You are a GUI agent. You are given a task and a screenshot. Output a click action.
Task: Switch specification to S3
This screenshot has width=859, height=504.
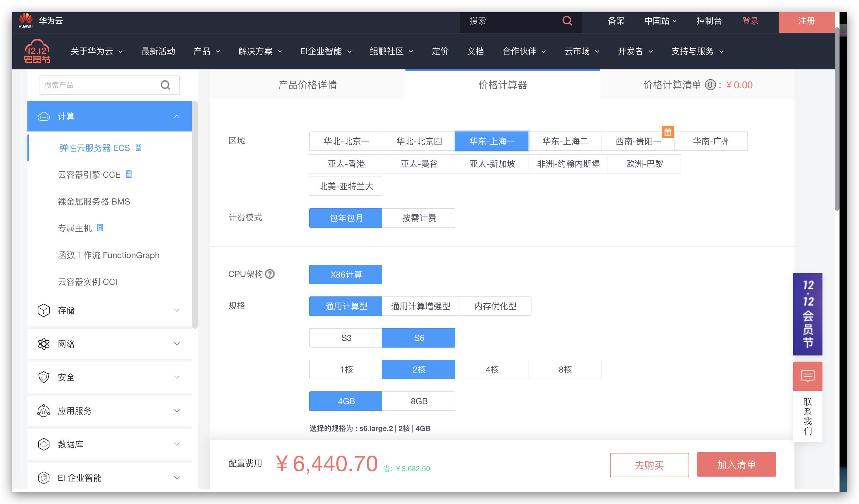(x=345, y=338)
